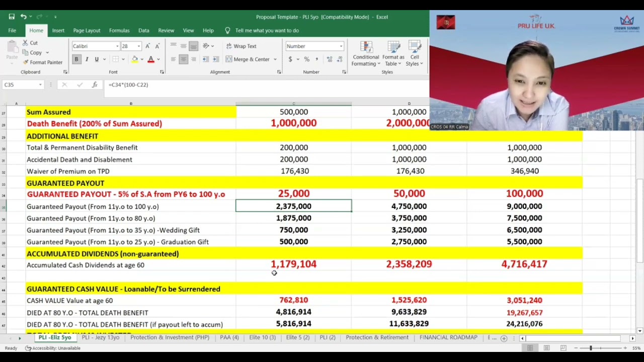Open Format as Table gallery
644x362 pixels.
pos(393,54)
